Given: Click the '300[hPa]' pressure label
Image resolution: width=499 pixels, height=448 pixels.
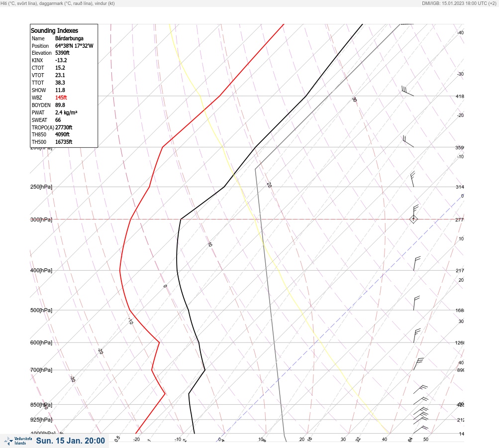Looking at the screenshot, I should click(41, 220).
